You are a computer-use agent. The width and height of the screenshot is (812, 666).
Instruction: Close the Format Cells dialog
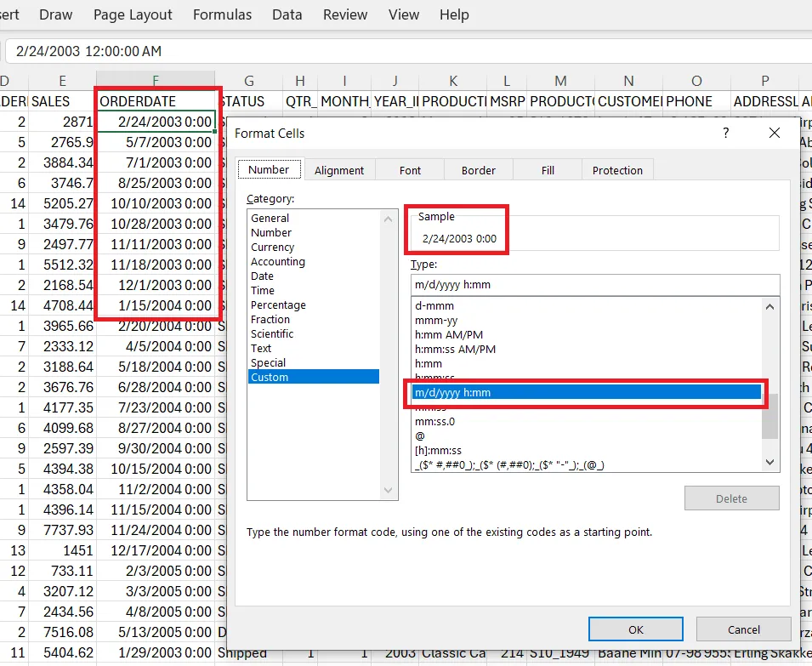pyautogui.click(x=775, y=133)
